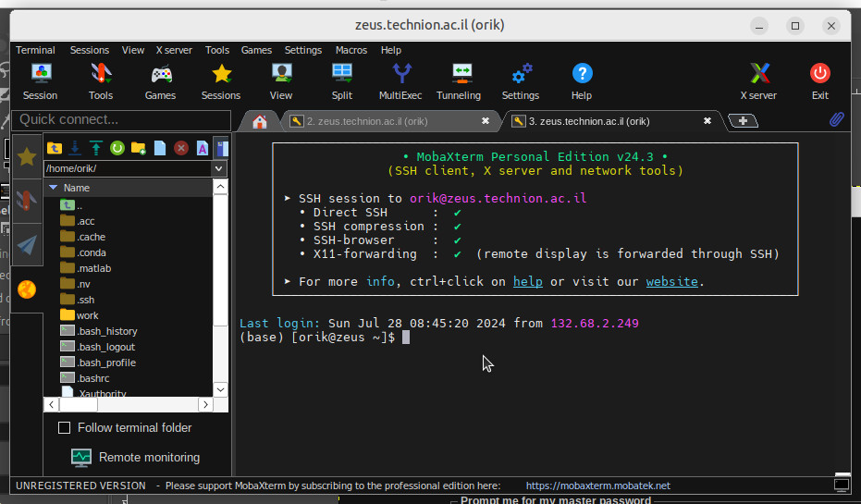
Task: Create new file in SFTP browser
Action: tap(160, 148)
